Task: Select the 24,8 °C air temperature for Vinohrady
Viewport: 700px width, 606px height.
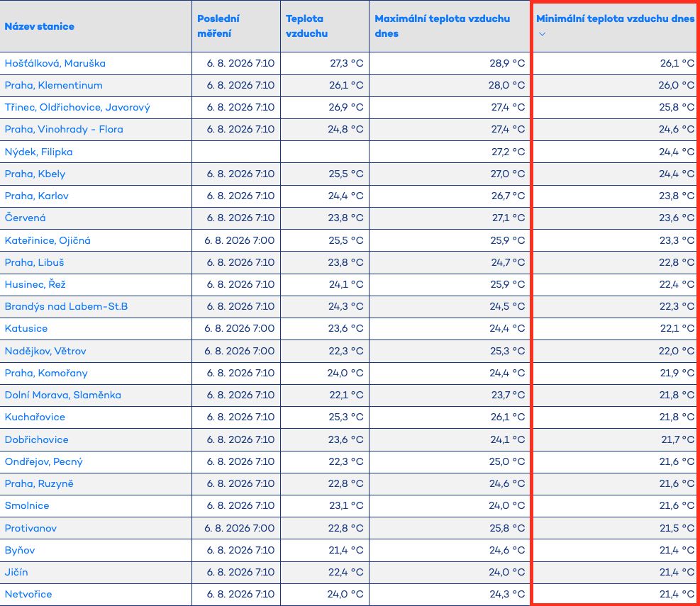Action: pos(345,130)
